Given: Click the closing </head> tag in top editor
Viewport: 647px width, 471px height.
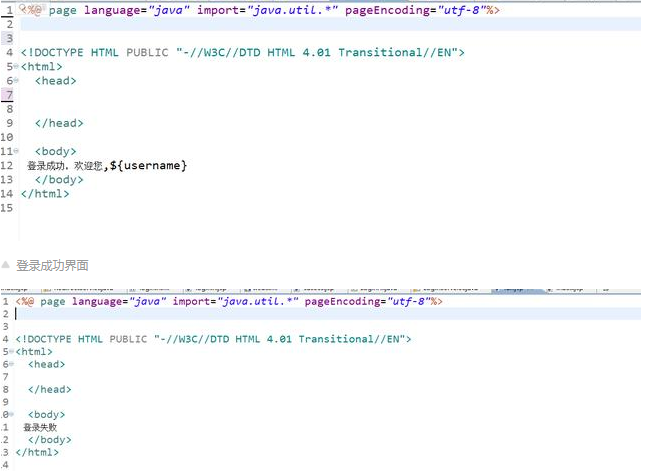Looking at the screenshot, I should (x=59, y=123).
